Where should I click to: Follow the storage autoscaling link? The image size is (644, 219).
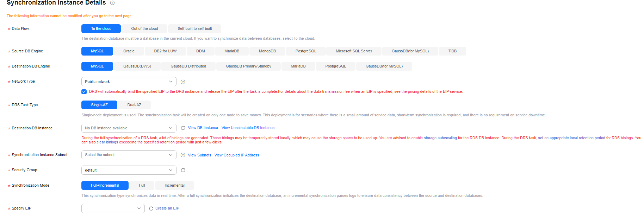pyautogui.click(x=440, y=138)
